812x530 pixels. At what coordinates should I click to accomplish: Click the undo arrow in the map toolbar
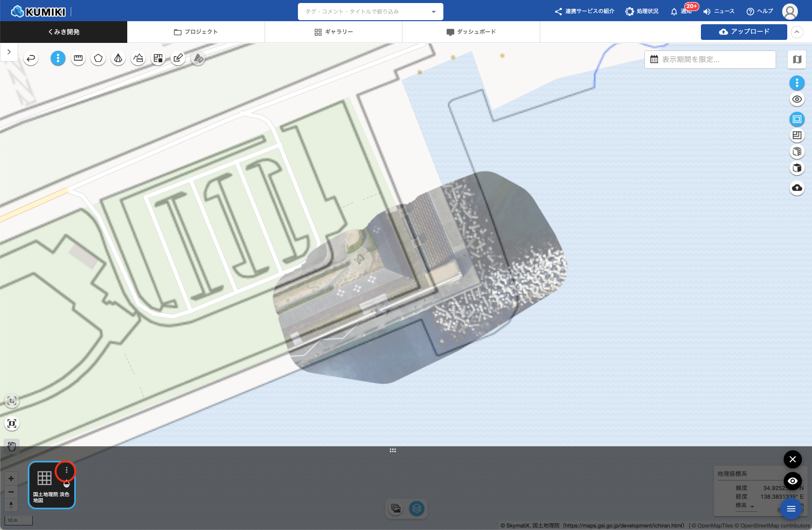[x=31, y=59]
